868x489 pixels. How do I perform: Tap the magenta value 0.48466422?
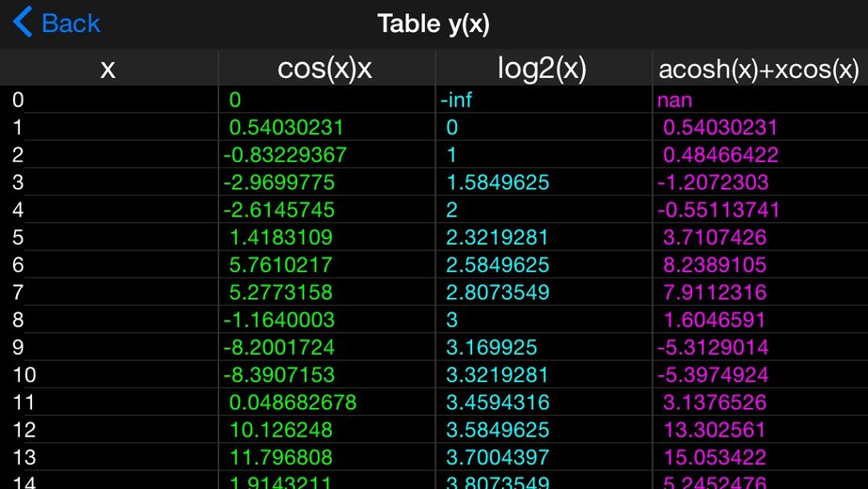[x=720, y=154]
